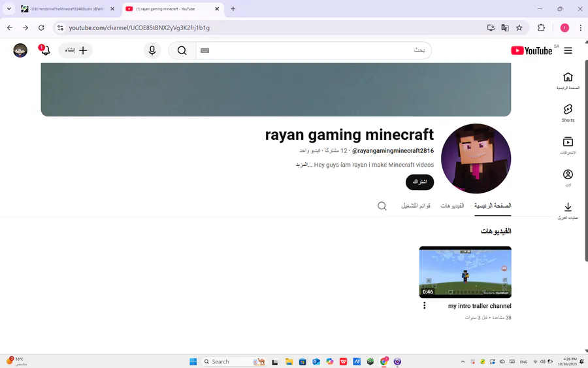Open the on-screen keyboard in search box
Screen dimensions: 588x368
pos(204,50)
